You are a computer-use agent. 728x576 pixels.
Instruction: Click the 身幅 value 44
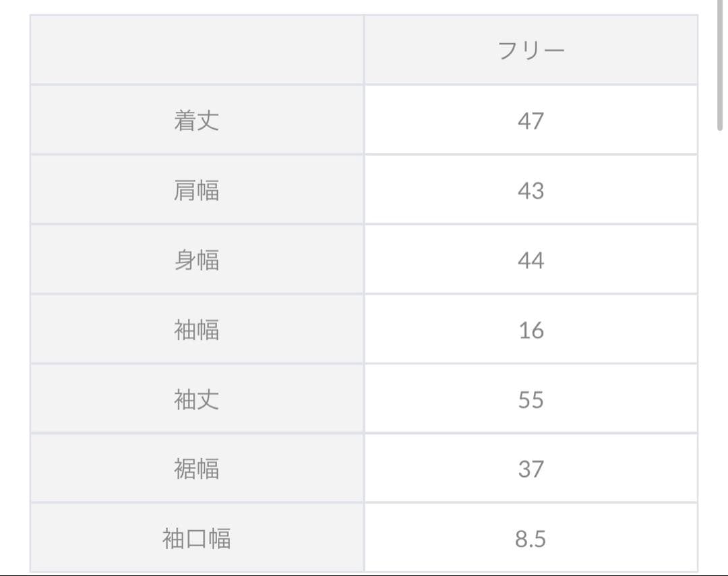point(530,260)
